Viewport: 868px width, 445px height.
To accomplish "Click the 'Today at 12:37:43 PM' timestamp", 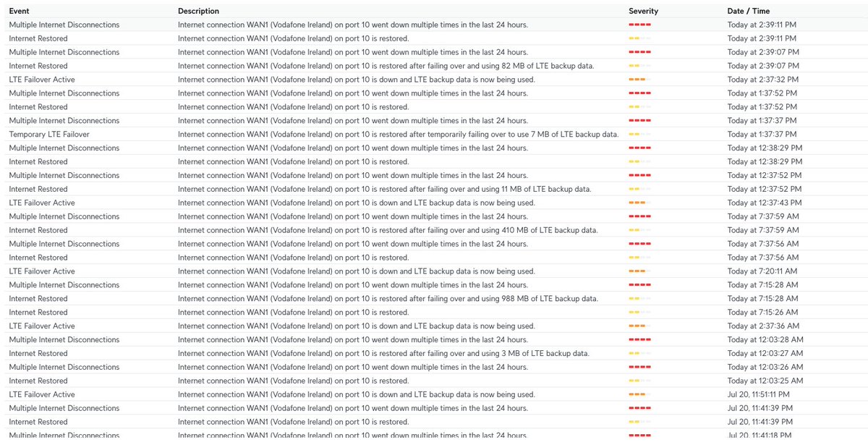I will [x=765, y=203].
